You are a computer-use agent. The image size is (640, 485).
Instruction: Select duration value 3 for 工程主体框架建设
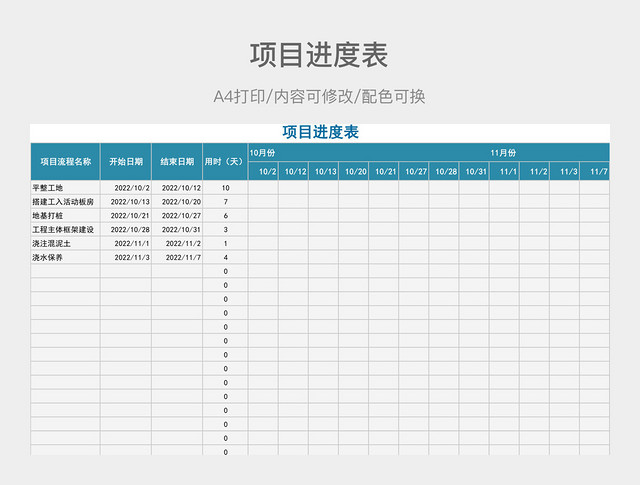[x=225, y=229]
